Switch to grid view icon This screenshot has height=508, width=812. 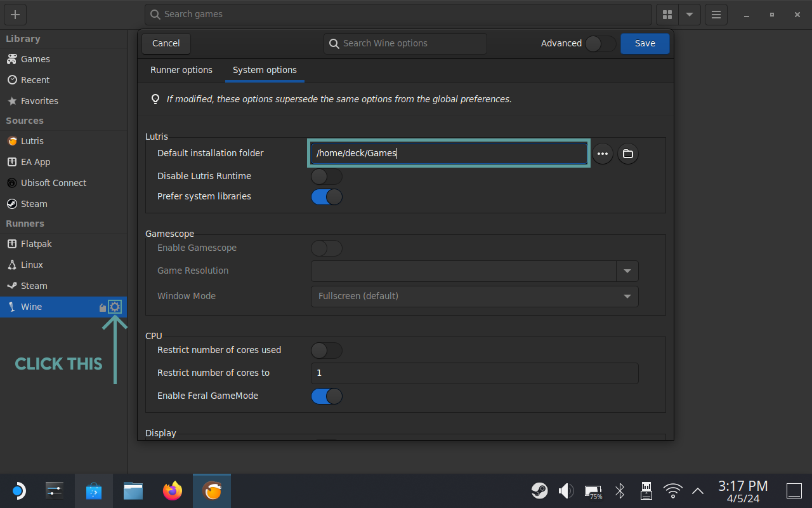pyautogui.click(x=667, y=15)
